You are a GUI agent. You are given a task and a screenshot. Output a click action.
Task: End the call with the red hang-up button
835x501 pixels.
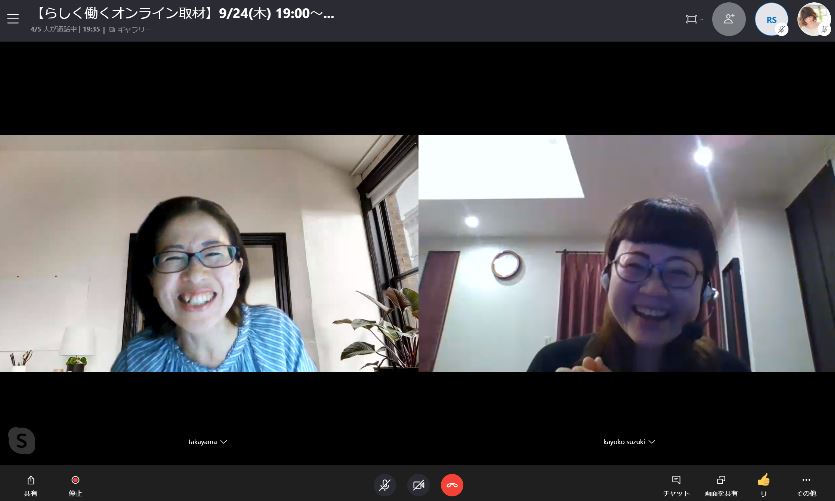452,485
